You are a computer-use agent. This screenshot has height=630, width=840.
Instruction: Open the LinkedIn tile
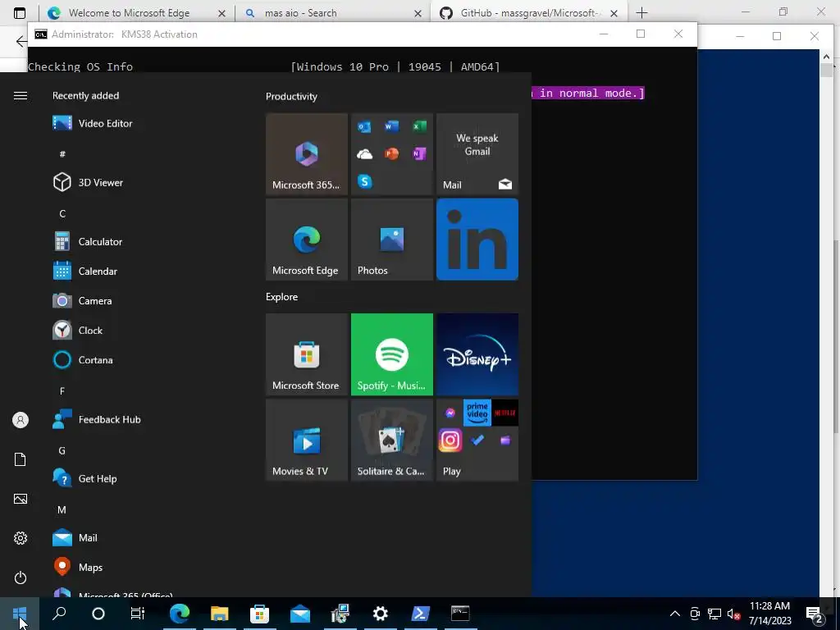(x=477, y=240)
